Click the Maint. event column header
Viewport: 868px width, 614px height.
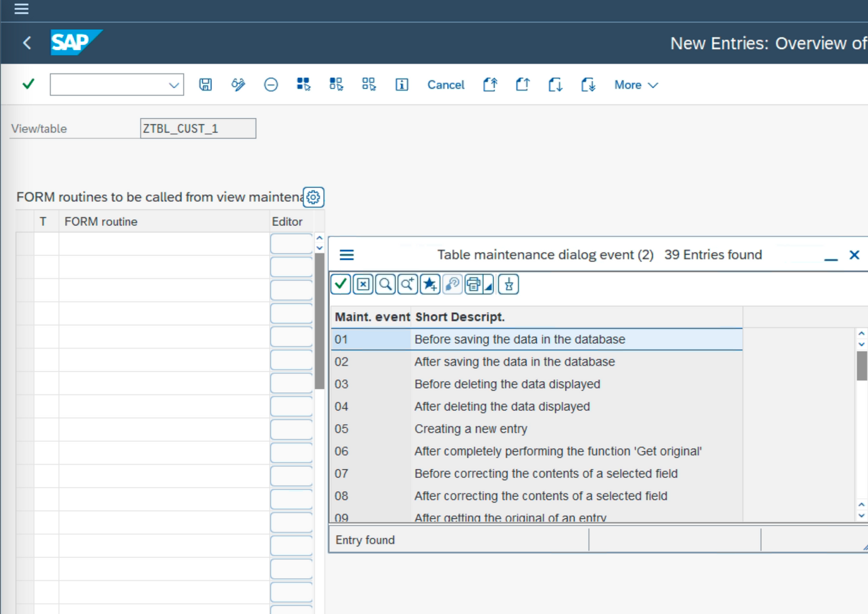pyautogui.click(x=372, y=317)
